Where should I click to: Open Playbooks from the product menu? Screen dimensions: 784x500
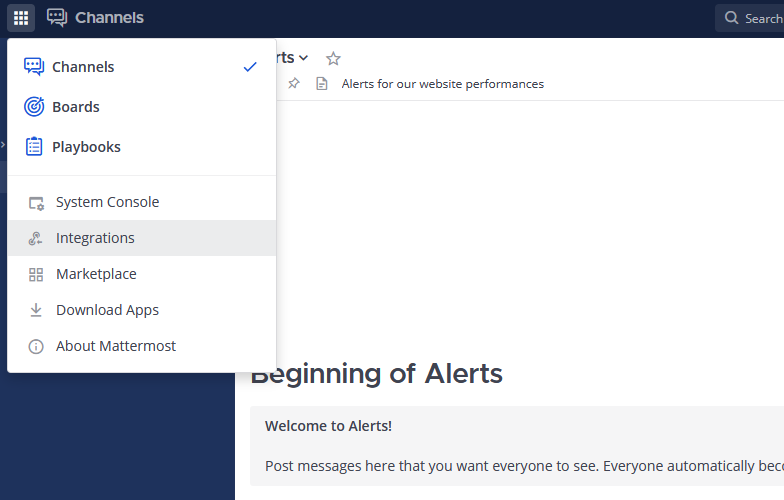pos(142,146)
